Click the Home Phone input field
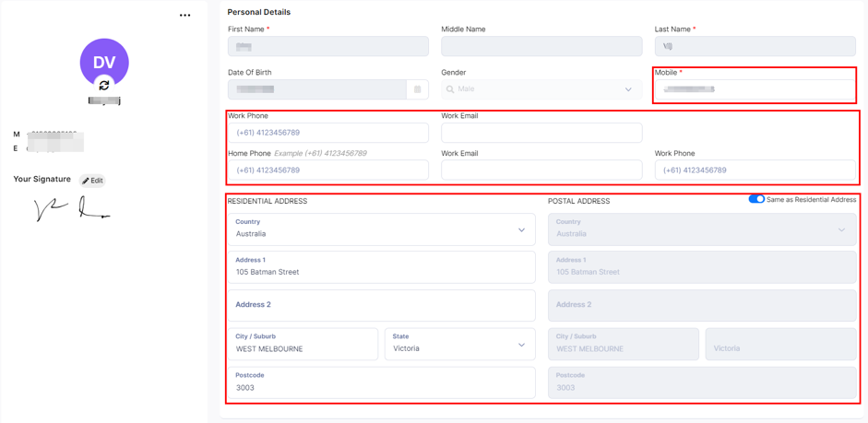The image size is (868, 423). 328,170
